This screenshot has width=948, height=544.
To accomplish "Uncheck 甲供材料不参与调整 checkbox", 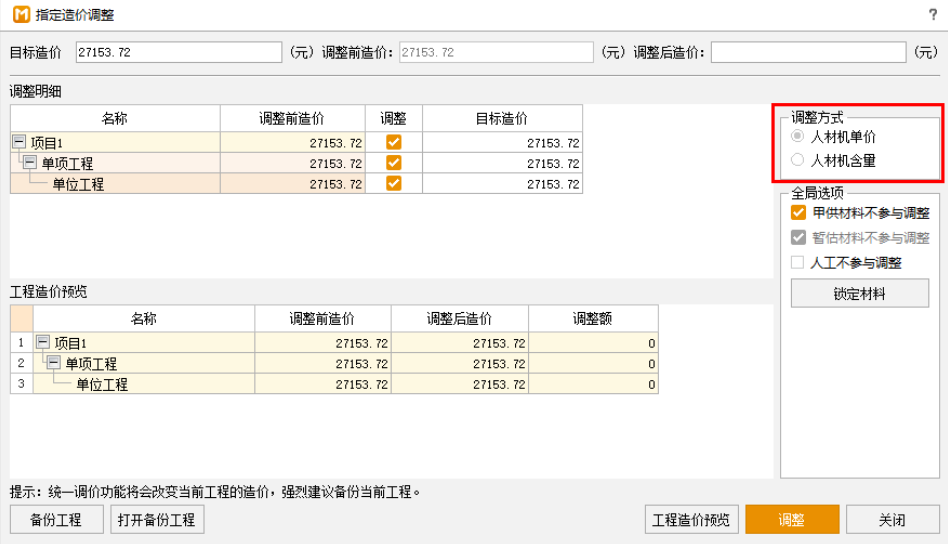I will tap(798, 213).
